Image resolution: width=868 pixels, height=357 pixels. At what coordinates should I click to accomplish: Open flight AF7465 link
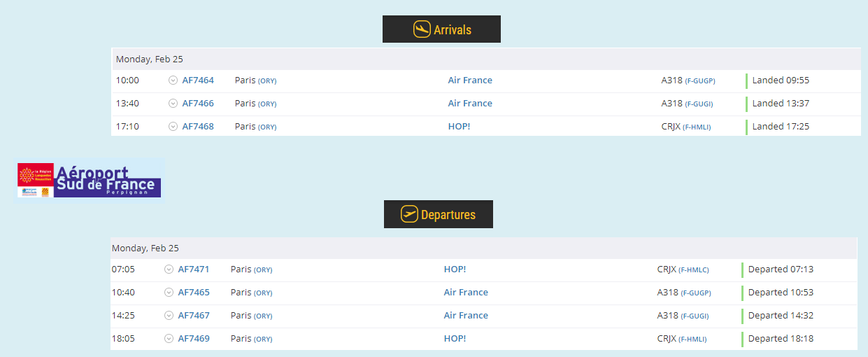(194, 293)
